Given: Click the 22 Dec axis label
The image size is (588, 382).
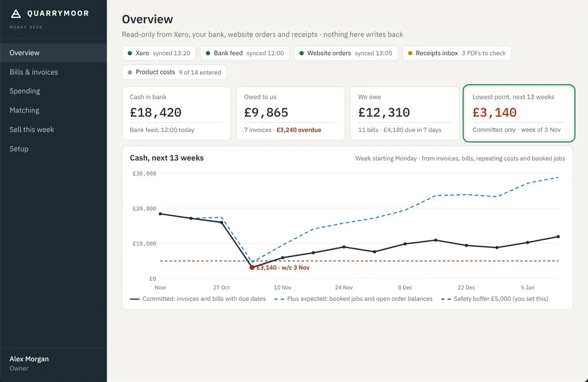Looking at the screenshot, I should [x=466, y=287].
